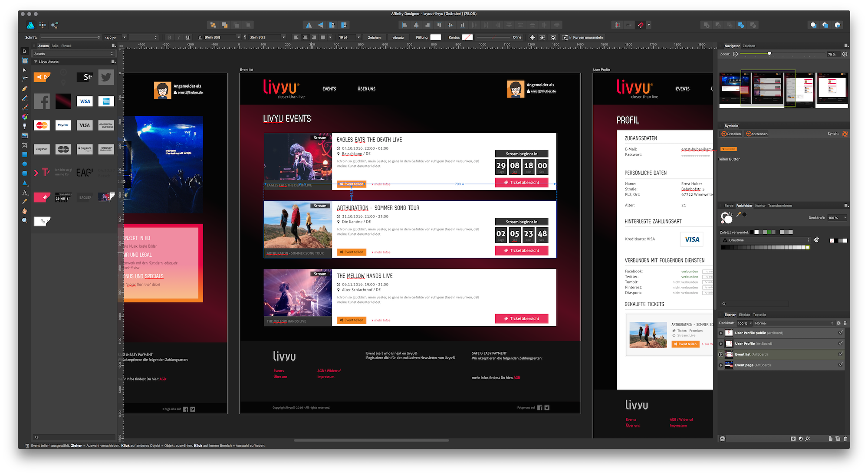Switch to the Effekte tab
868x475 pixels.
tap(744, 314)
